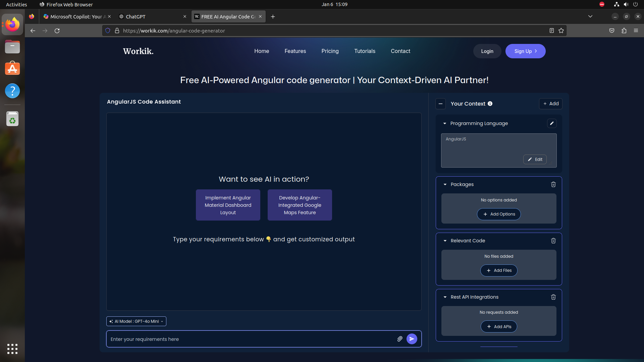The width and height of the screenshot is (644, 362).
Task: Click the pencil icon beside Programming Language
Action: click(x=552, y=123)
